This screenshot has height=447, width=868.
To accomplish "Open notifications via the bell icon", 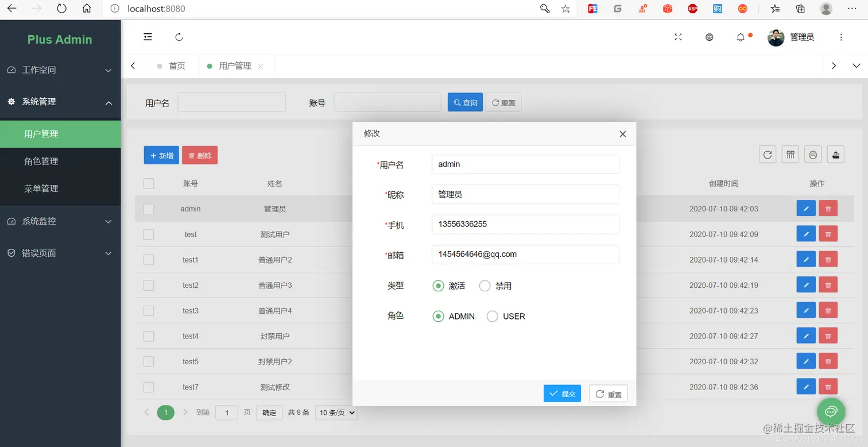I will (741, 37).
